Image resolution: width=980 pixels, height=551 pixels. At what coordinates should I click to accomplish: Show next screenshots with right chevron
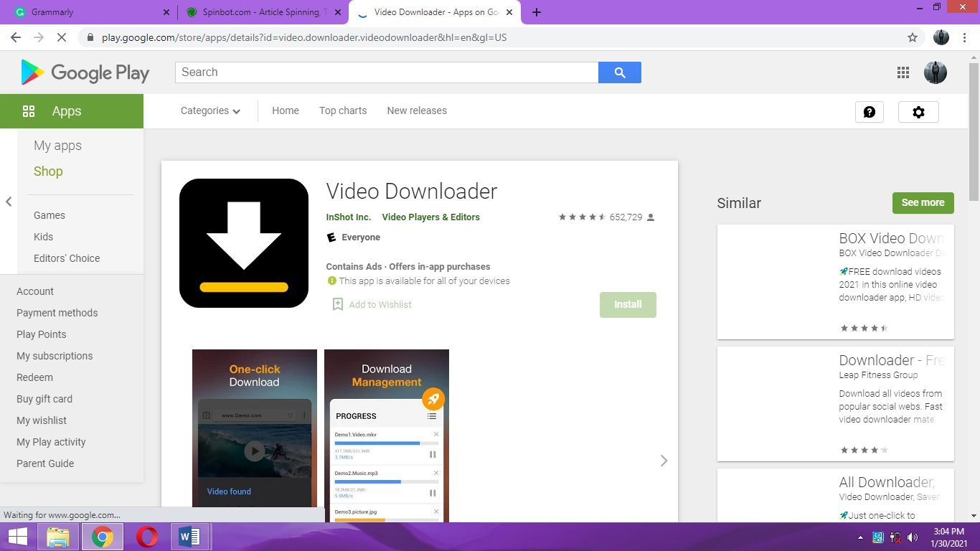click(x=664, y=461)
